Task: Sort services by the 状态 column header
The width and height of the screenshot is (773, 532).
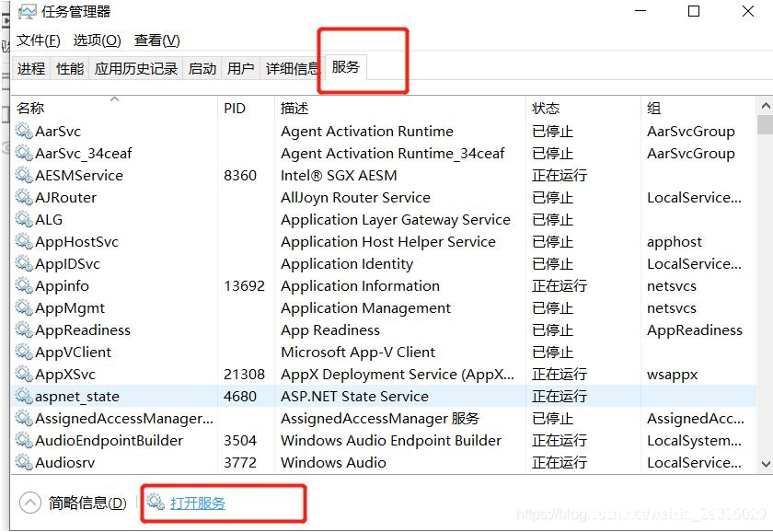Action: coord(547,108)
